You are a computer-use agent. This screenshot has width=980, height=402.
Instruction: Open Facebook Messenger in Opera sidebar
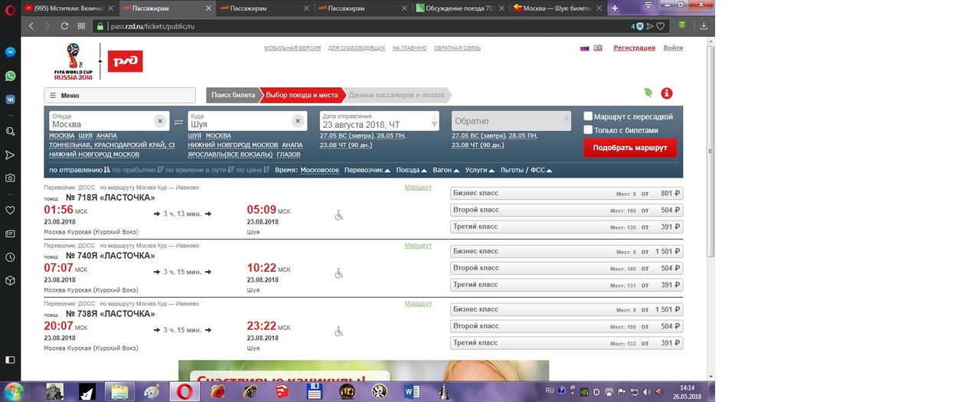[11, 53]
